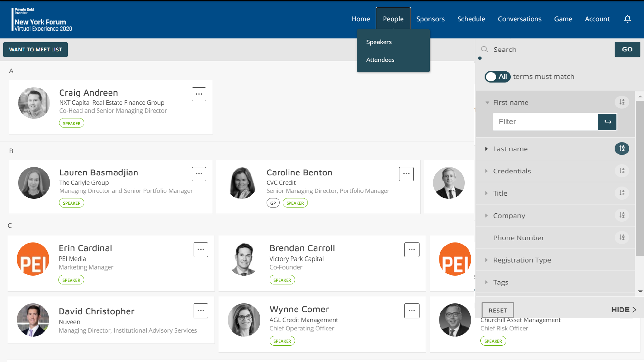Open options menu for Craig Andreen
This screenshot has width=644, height=362.
199,94
